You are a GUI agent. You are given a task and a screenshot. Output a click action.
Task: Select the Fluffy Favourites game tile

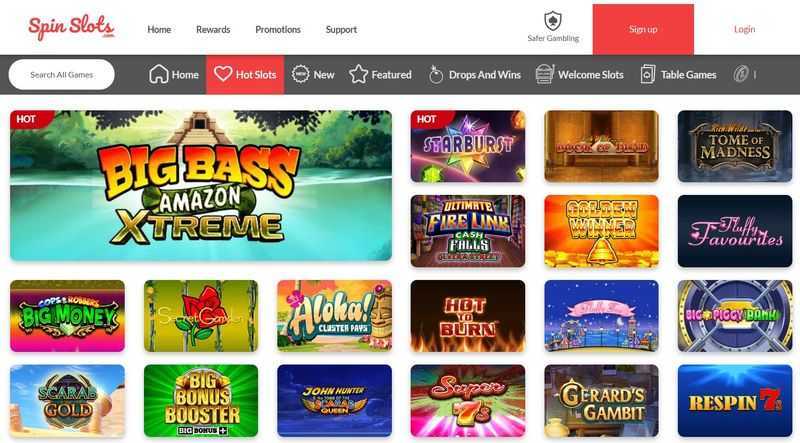click(x=735, y=231)
